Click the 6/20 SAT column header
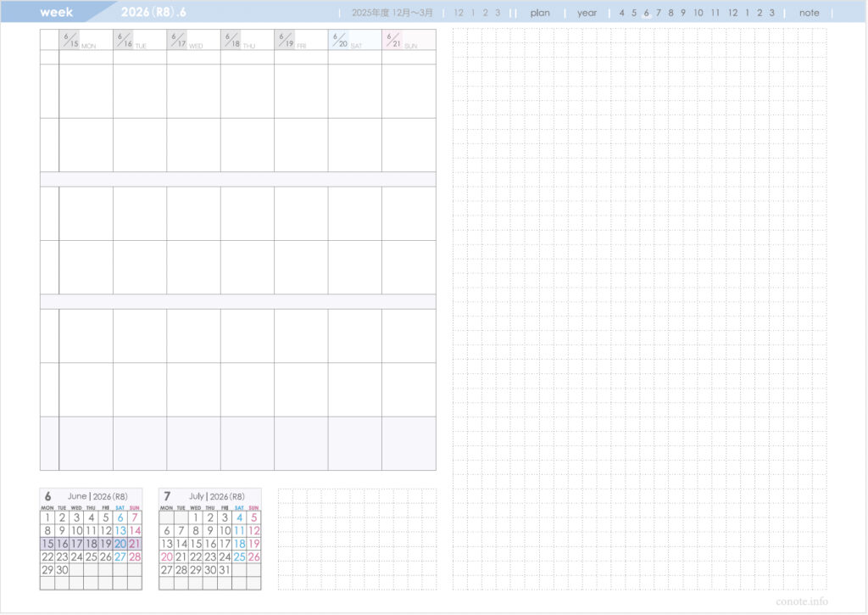Screen dimensions: 868x615 click(x=354, y=41)
